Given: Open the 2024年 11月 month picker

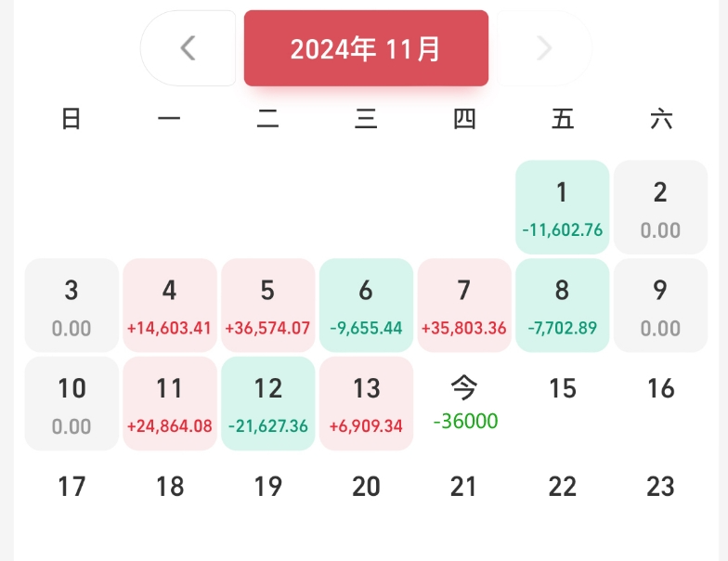Looking at the screenshot, I should 366,48.
